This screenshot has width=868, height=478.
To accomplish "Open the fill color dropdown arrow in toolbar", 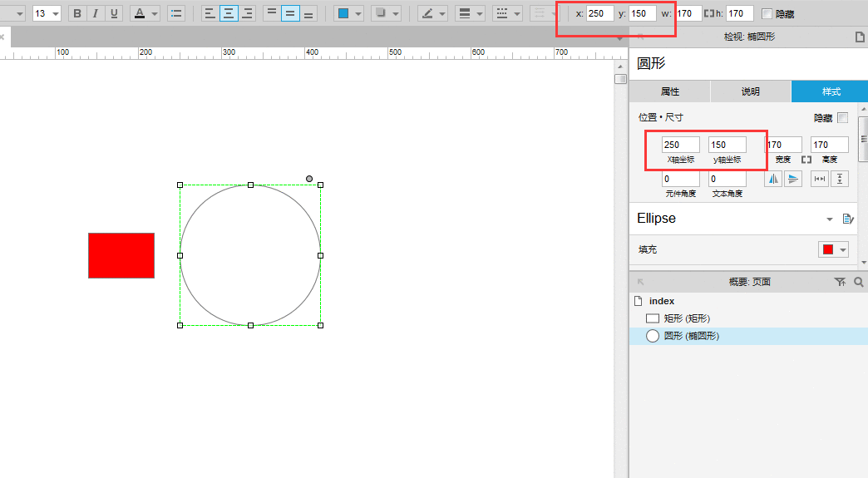I will click(x=358, y=14).
